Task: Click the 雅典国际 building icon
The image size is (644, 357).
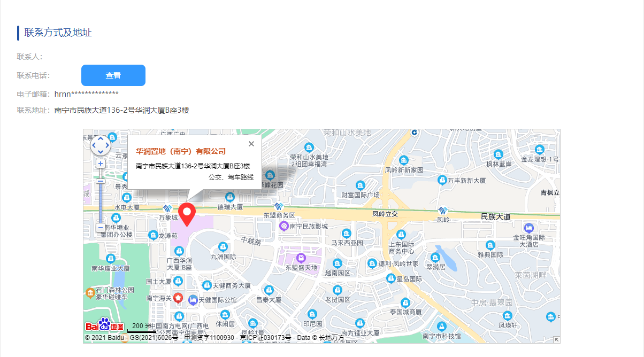Action: click(490, 245)
